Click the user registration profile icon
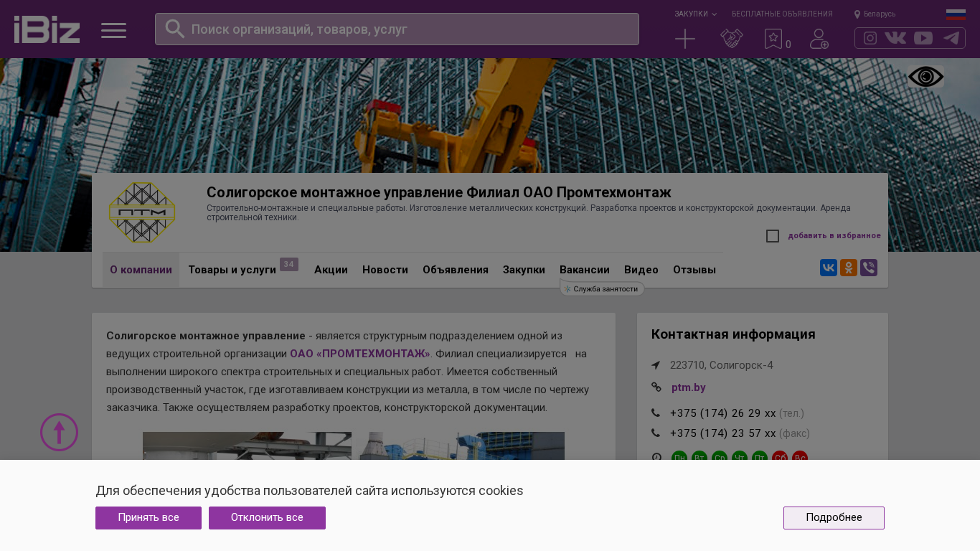This screenshot has height=551, width=980. point(819,39)
